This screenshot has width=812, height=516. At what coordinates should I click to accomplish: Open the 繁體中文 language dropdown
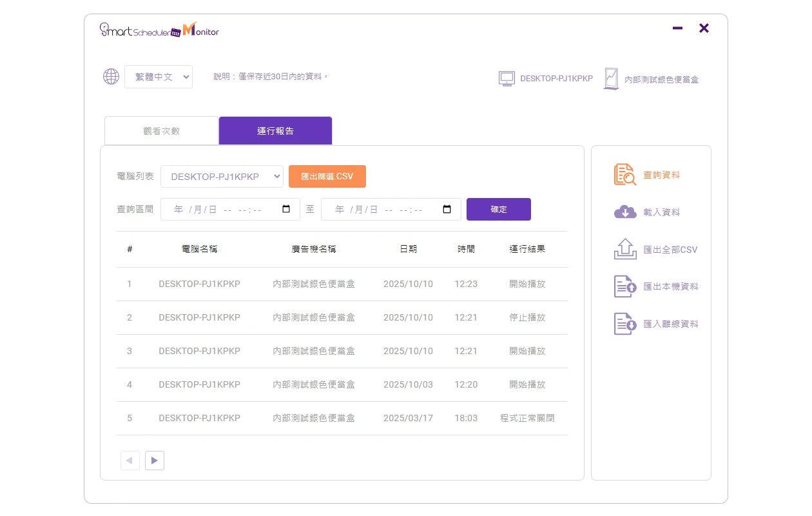(159, 77)
